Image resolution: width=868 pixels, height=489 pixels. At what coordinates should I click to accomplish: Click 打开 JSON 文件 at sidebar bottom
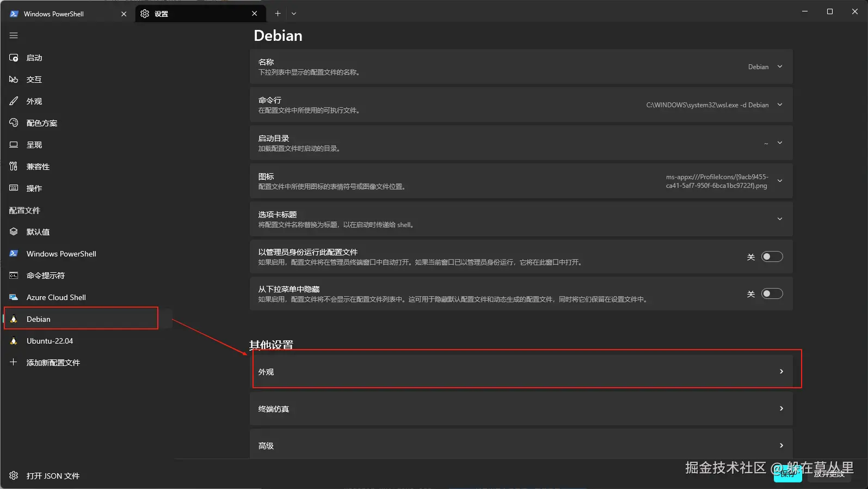coord(87,476)
